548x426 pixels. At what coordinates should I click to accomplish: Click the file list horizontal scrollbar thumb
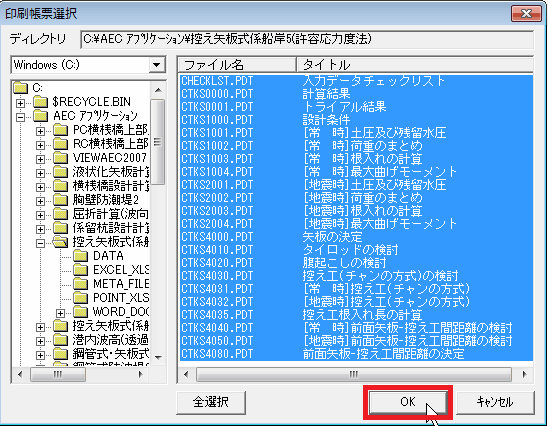coord(354,375)
